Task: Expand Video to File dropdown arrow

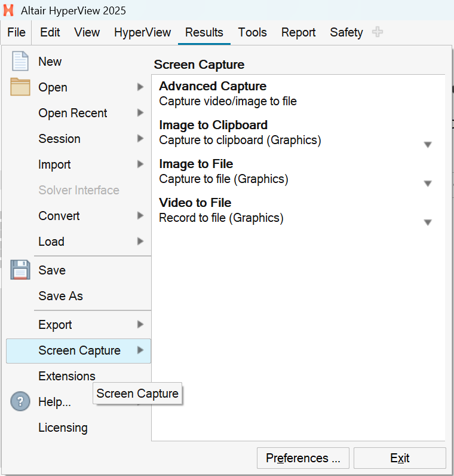Action: (428, 222)
